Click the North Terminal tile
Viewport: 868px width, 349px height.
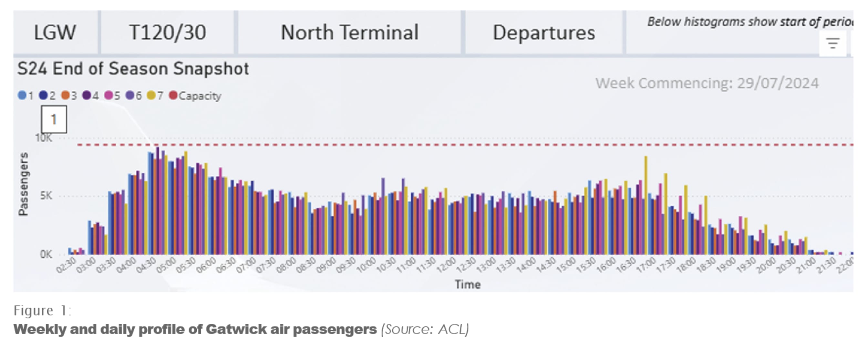349,33
